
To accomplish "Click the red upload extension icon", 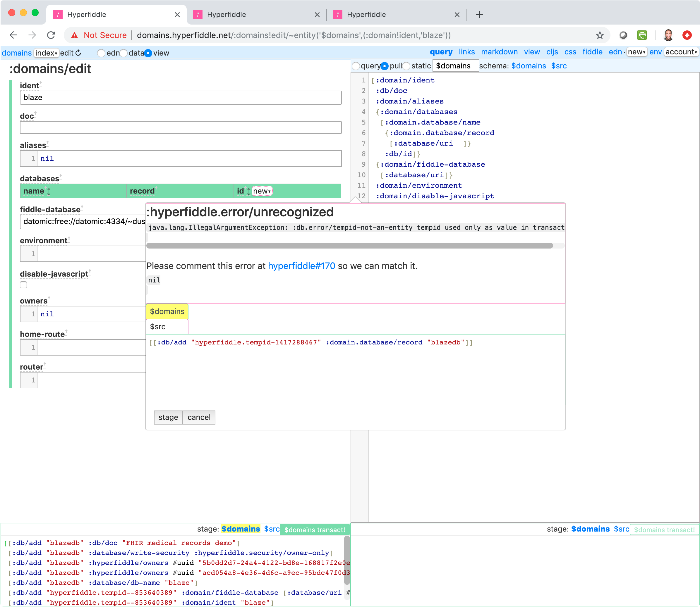I will [x=687, y=35].
